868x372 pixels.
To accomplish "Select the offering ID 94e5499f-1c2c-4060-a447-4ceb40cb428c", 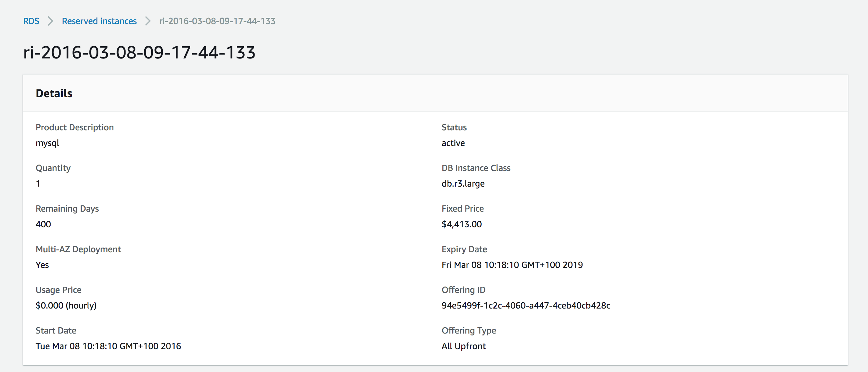I will tap(526, 305).
